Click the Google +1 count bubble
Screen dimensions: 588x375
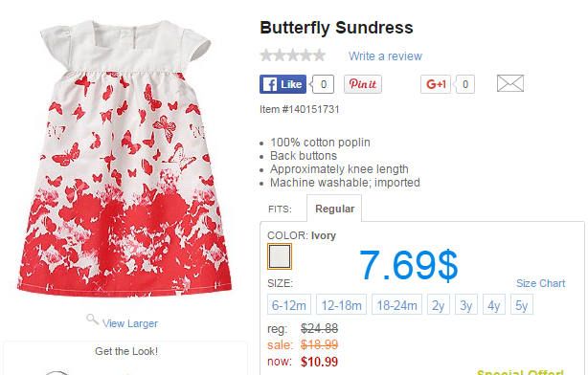(x=464, y=84)
